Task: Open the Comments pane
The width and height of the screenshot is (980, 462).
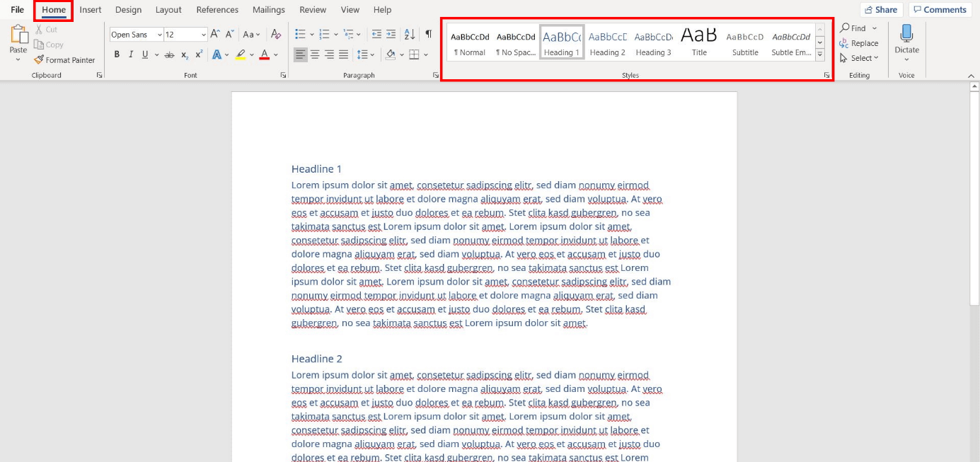Action: 940,10
